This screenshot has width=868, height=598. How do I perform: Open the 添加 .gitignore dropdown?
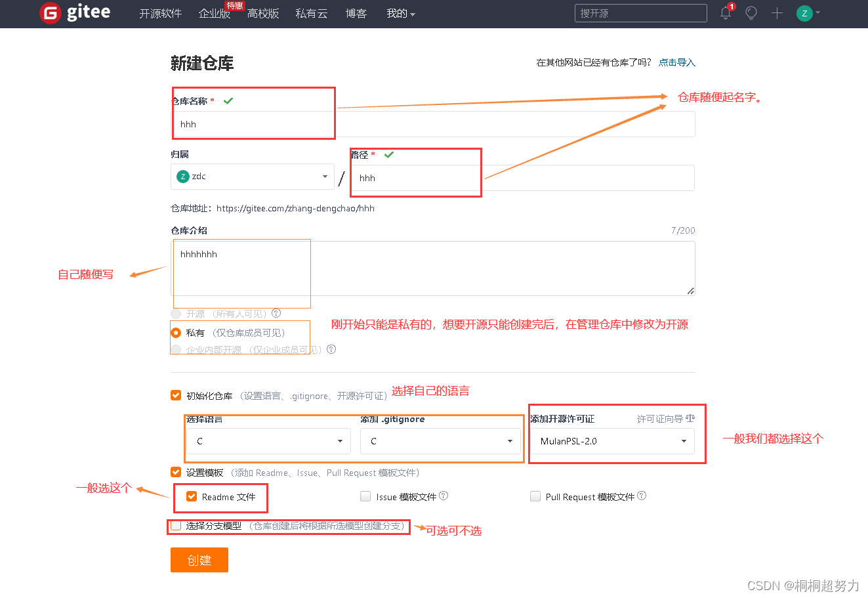pos(440,441)
